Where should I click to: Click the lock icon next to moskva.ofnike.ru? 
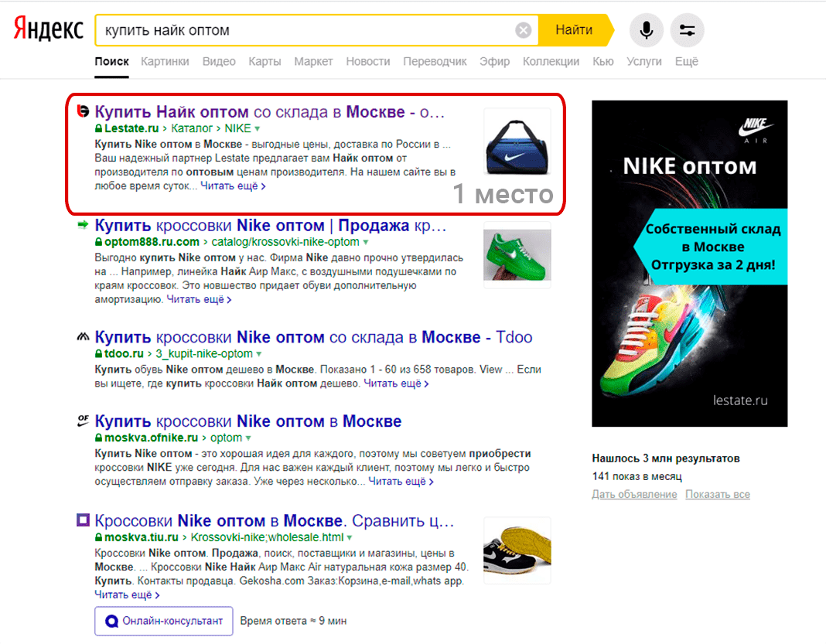98,438
